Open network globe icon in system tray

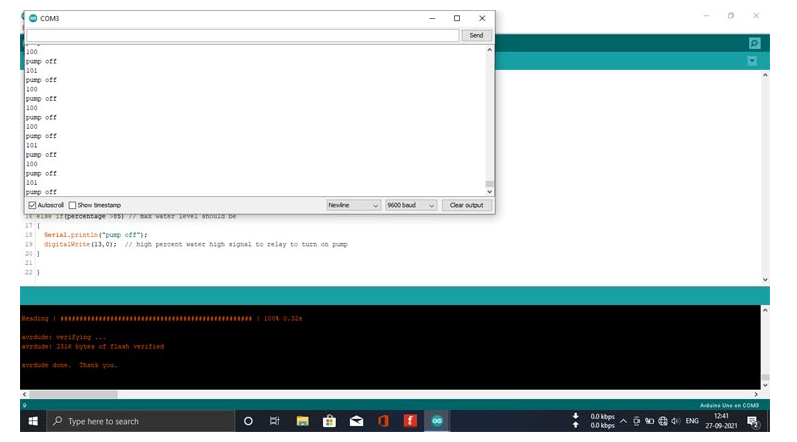click(663, 421)
